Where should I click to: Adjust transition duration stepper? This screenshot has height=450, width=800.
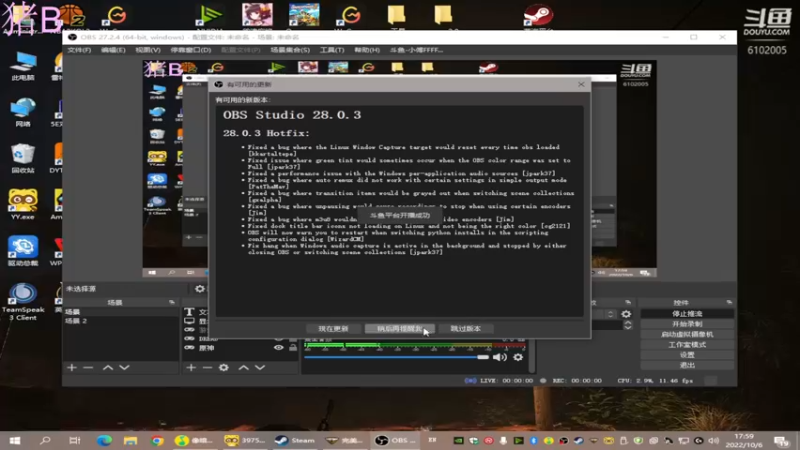(628, 325)
